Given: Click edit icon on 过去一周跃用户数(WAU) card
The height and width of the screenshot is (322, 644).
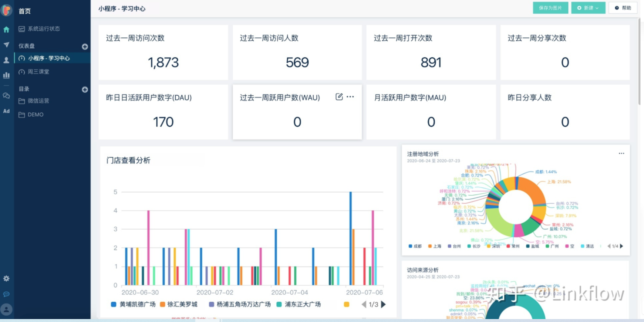Looking at the screenshot, I should 339,97.
